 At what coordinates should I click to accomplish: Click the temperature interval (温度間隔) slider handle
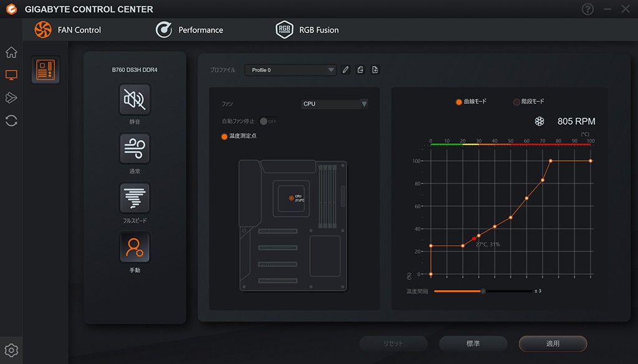[x=483, y=291]
